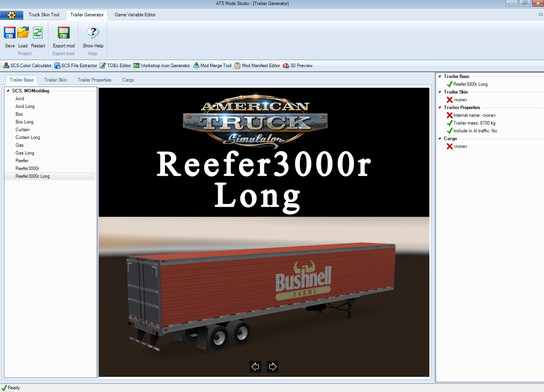
Task: Open the Cargo tab
Action: [x=128, y=80]
